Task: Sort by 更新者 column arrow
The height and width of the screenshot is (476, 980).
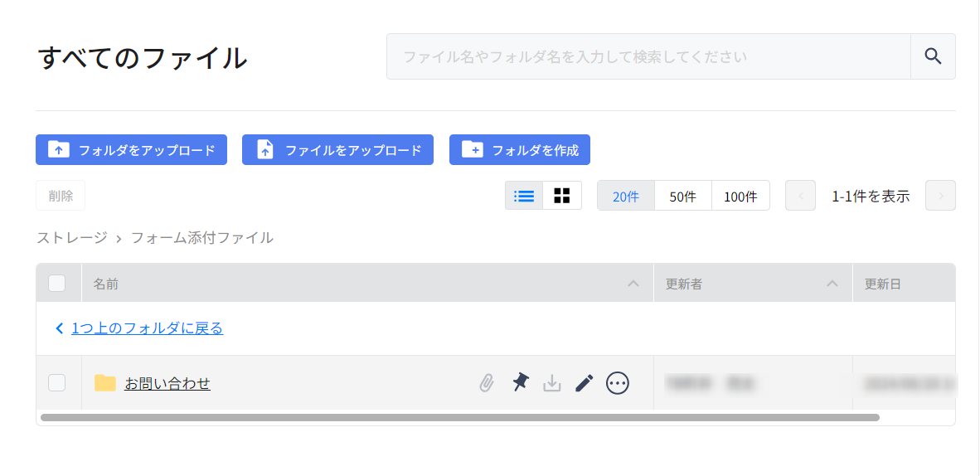Action: [832, 284]
